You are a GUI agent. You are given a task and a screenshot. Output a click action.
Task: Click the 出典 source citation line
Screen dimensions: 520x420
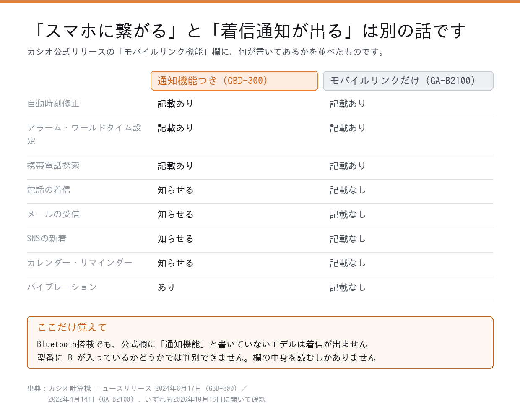tap(146, 394)
